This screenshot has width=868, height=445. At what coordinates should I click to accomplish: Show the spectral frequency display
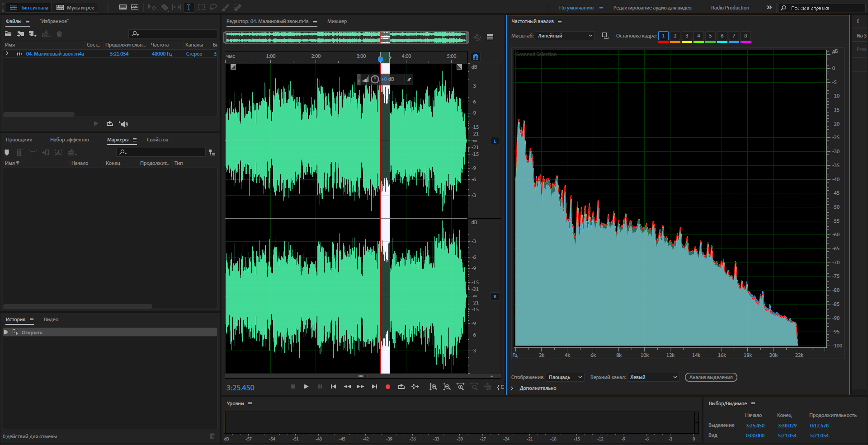click(x=123, y=7)
